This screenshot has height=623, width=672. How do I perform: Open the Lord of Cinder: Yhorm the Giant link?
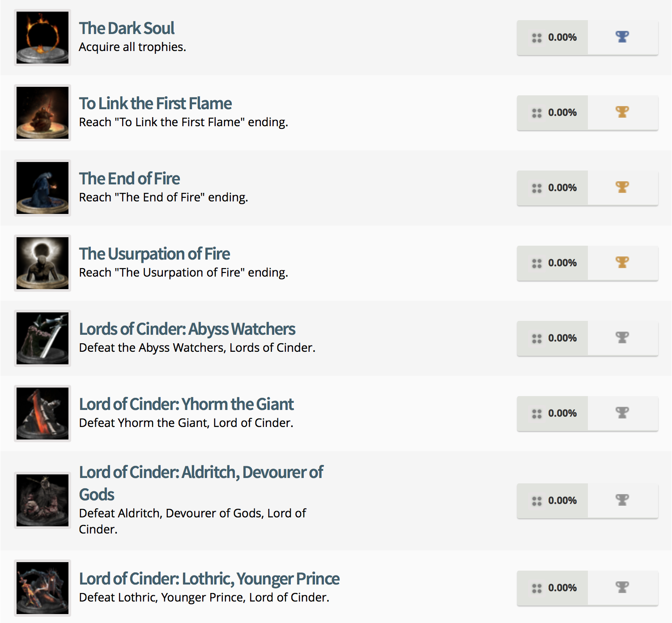[x=186, y=404]
